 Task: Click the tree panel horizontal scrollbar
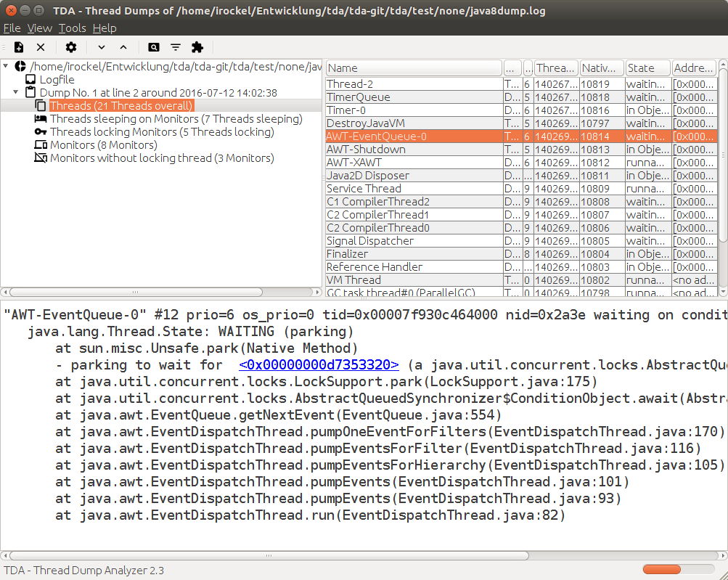tap(136, 292)
